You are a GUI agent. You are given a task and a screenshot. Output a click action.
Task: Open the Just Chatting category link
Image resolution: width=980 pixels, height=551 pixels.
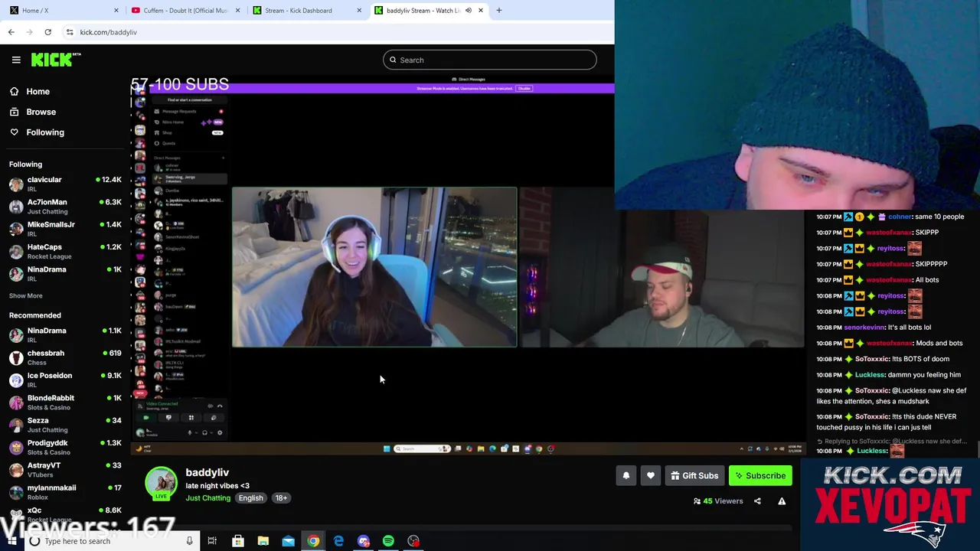coord(207,498)
